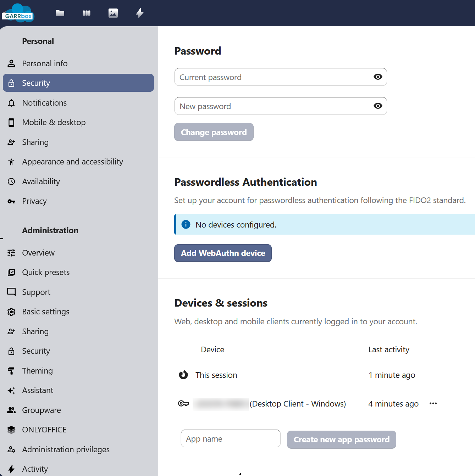Click Create new app password button
Image resolution: width=475 pixels, height=476 pixels.
(x=341, y=439)
